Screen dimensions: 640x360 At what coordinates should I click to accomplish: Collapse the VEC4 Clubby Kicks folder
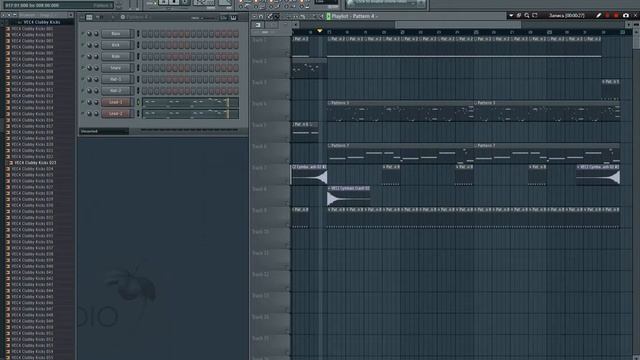[38, 22]
